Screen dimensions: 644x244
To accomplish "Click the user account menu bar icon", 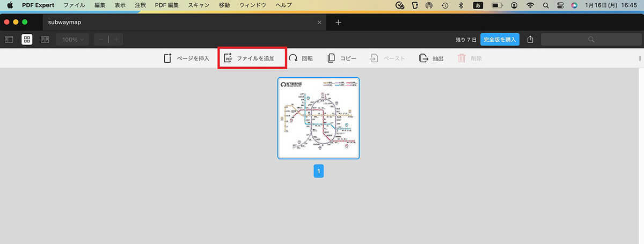I will point(515,5).
